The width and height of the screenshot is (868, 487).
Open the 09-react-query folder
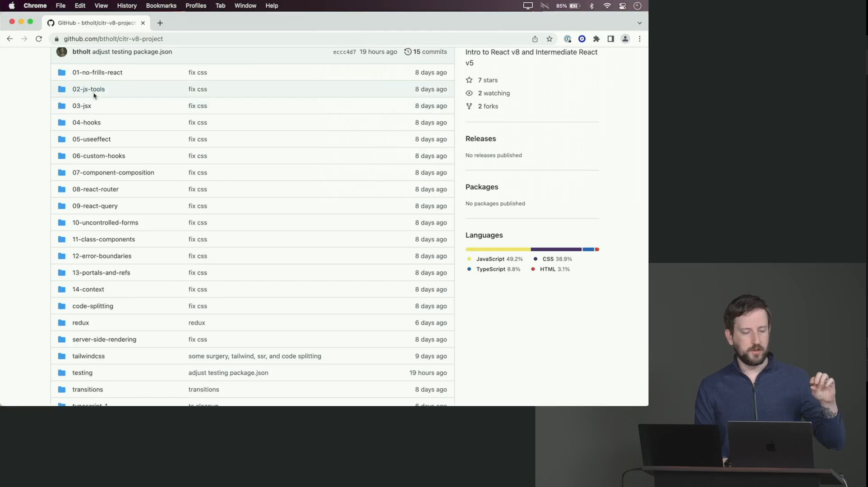point(95,206)
